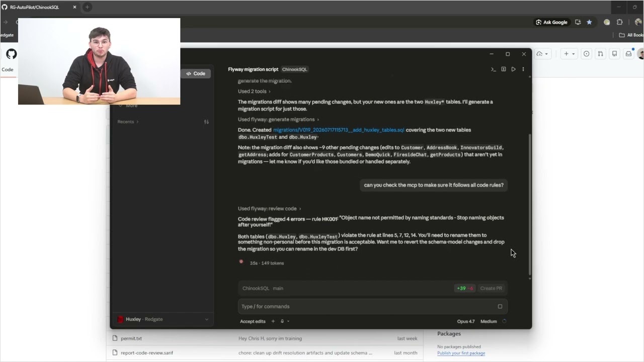Switch to the GitHub Code tab
This screenshot has width=644, height=362.
point(8,69)
